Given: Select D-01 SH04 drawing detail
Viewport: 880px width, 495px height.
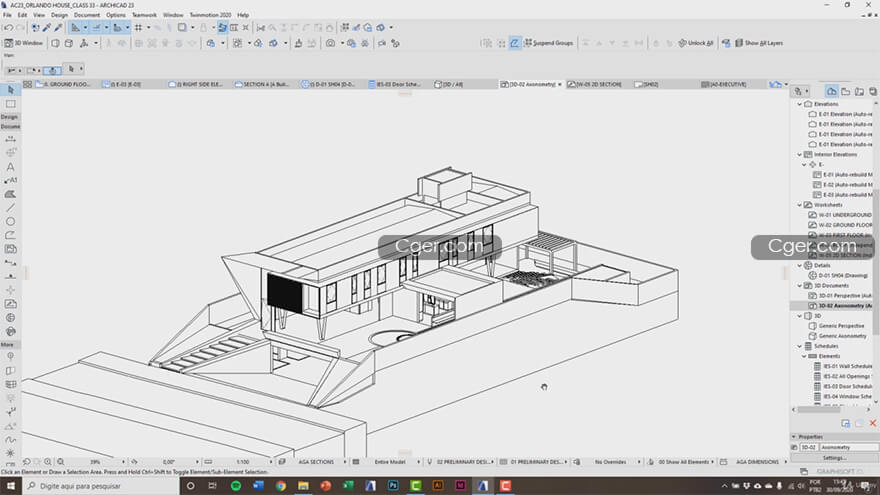Looking at the screenshot, I should (x=838, y=276).
